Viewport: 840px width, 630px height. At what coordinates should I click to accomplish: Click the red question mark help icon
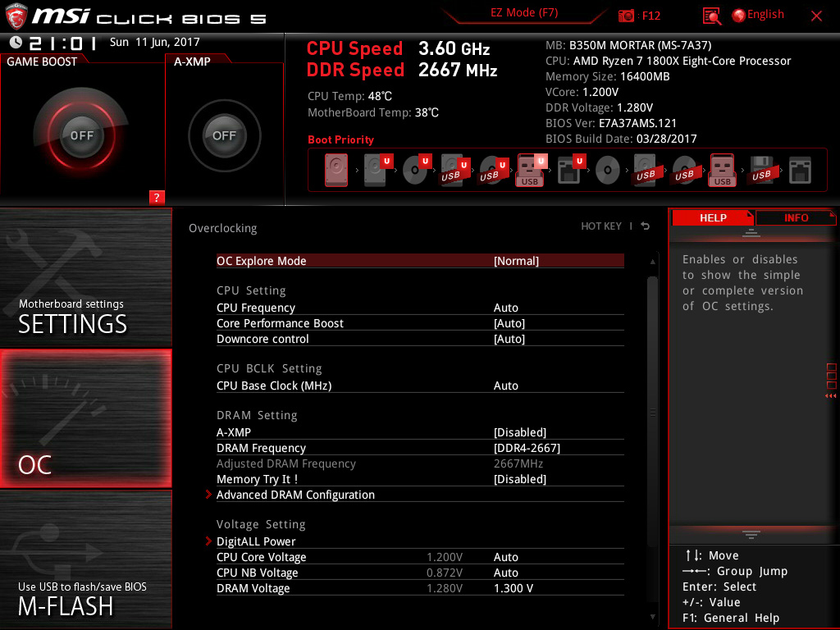pos(157,197)
